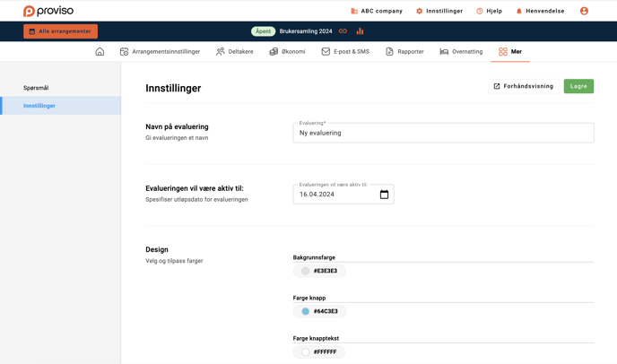Viewport: 617px width, 364px height.
Task: Open ABC company selector
Action: [x=377, y=11]
